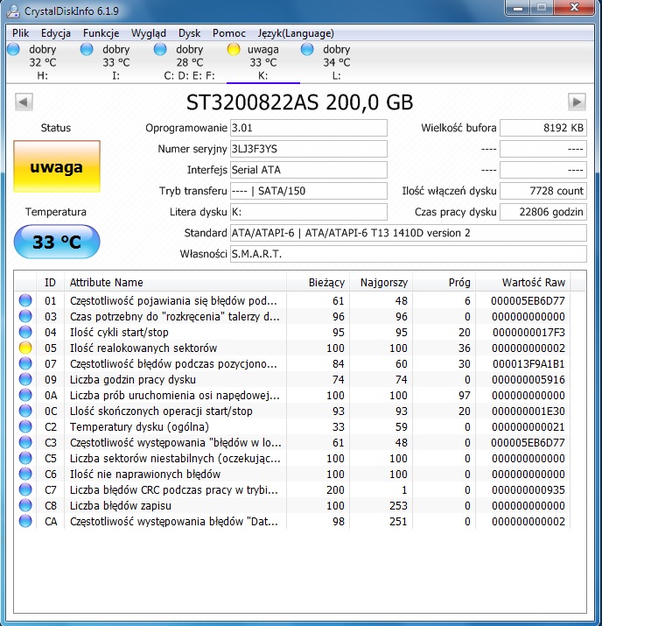Click the Oprogramowanie 3.01 field
The width and height of the screenshot is (672, 626).
tap(309, 128)
